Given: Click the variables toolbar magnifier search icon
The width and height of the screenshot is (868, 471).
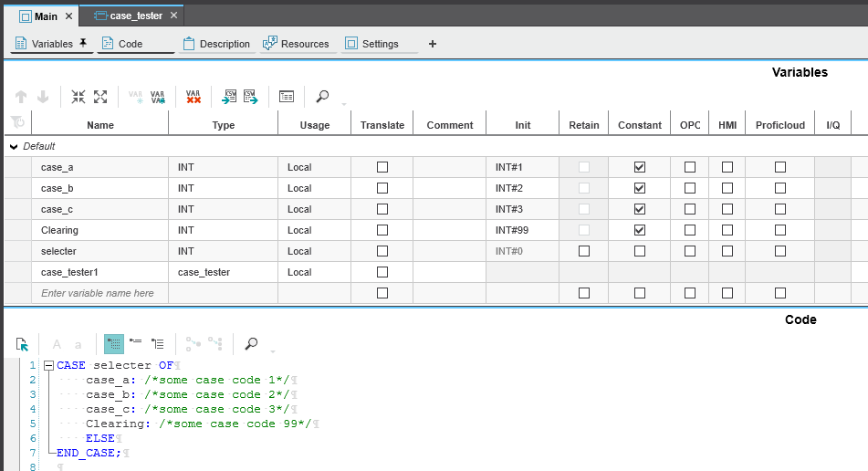Looking at the screenshot, I should coord(322,97).
